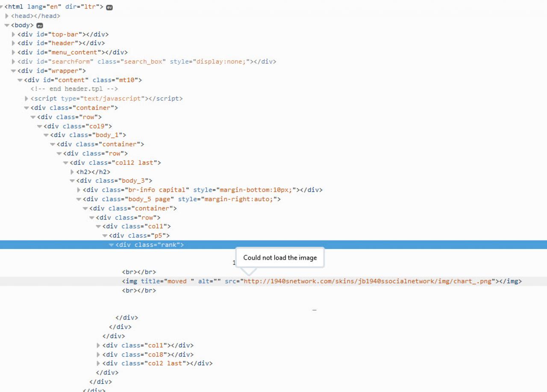Collapse the selected rank div
Viewport: 547px width, 392px height.
tap(112, 245)
